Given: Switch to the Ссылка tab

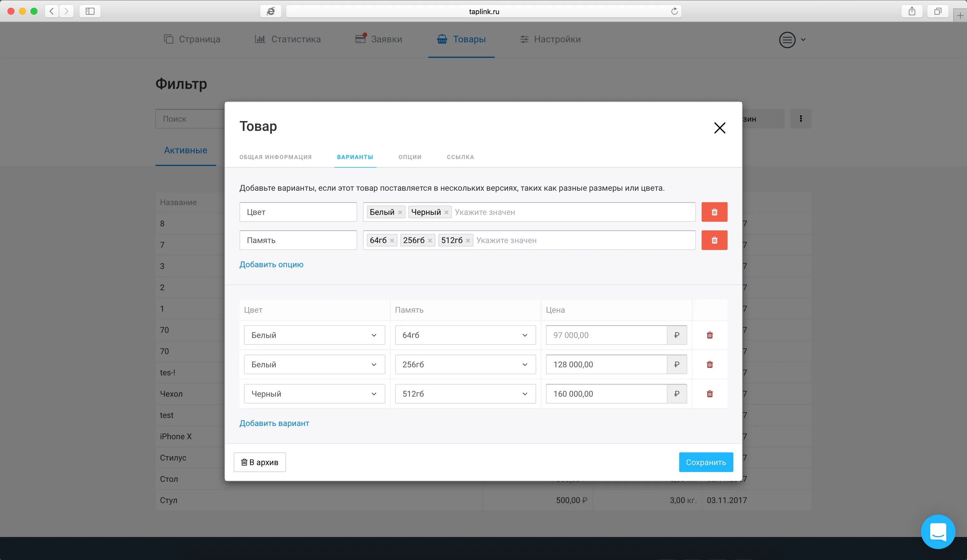Looking at the screenshot, I should [460, 157].
